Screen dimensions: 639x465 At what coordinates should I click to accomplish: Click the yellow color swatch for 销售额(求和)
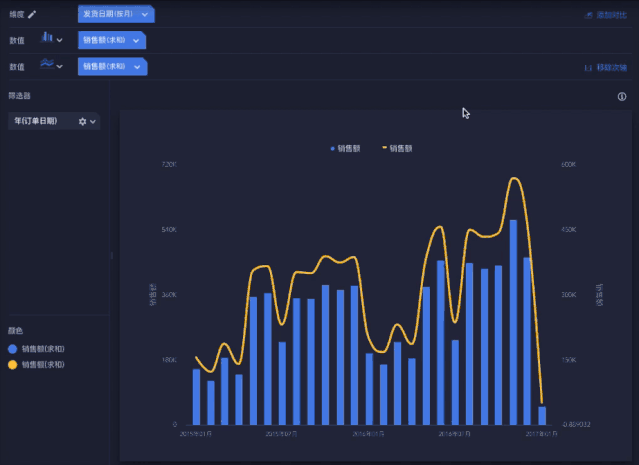click(12, 365)
